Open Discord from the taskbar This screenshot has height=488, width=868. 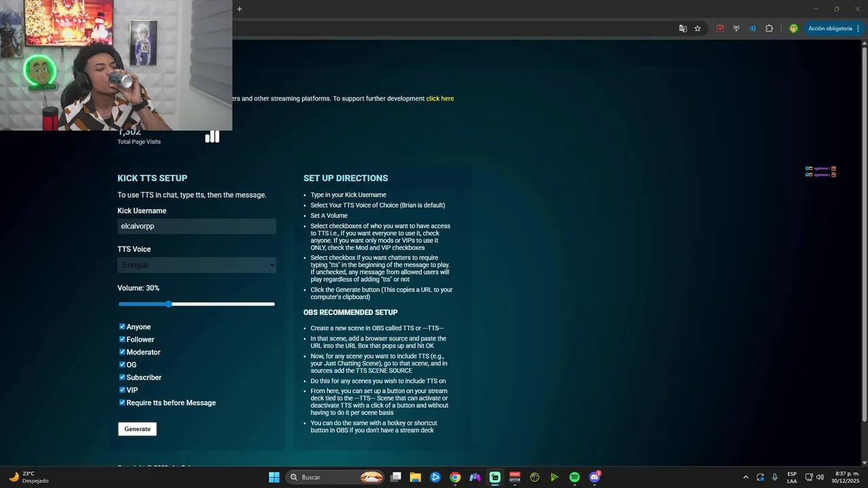point(595,477)
